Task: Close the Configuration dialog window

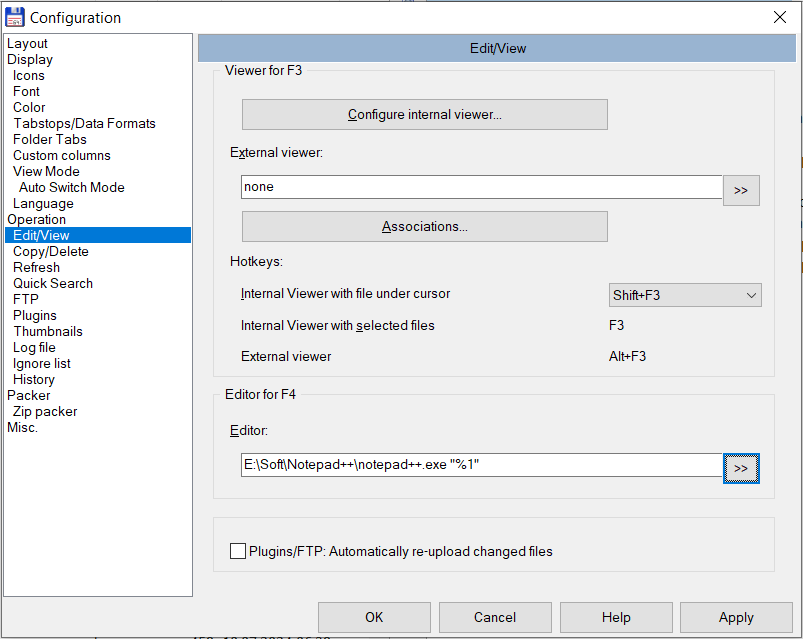Action: [780, 17]
